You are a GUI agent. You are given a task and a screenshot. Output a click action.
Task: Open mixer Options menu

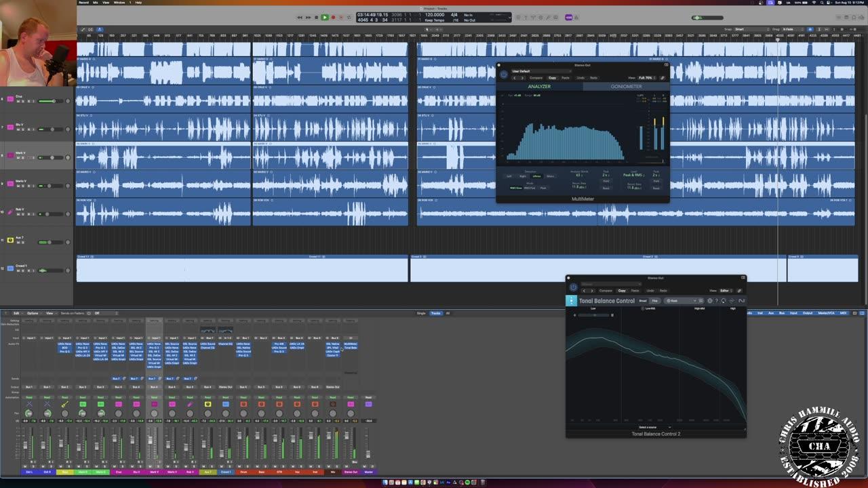coord(33,313)
